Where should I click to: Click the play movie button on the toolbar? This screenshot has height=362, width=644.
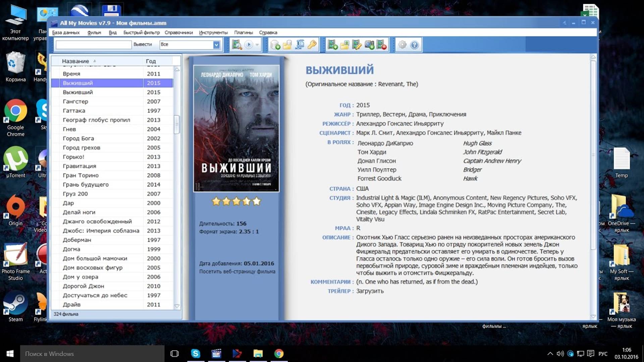pyautogui.click(x=248, y=44)
